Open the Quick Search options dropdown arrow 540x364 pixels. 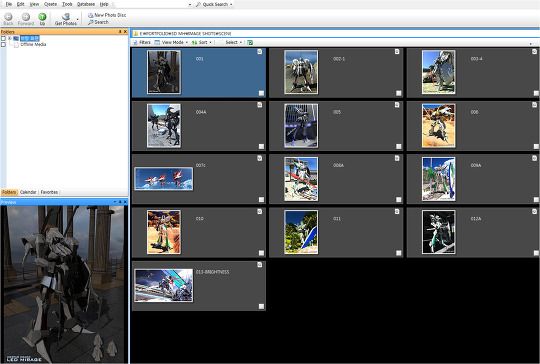231,4
